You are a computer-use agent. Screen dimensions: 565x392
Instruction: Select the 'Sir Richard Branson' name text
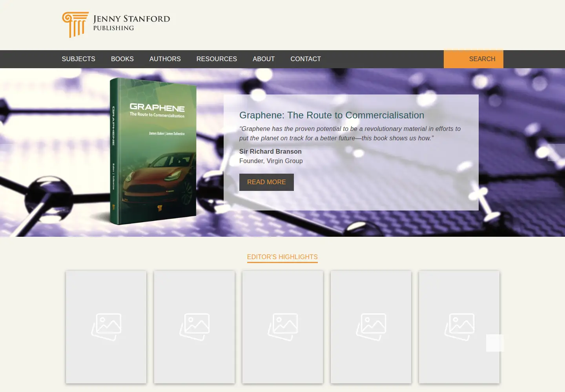click(x=270, y=152)
